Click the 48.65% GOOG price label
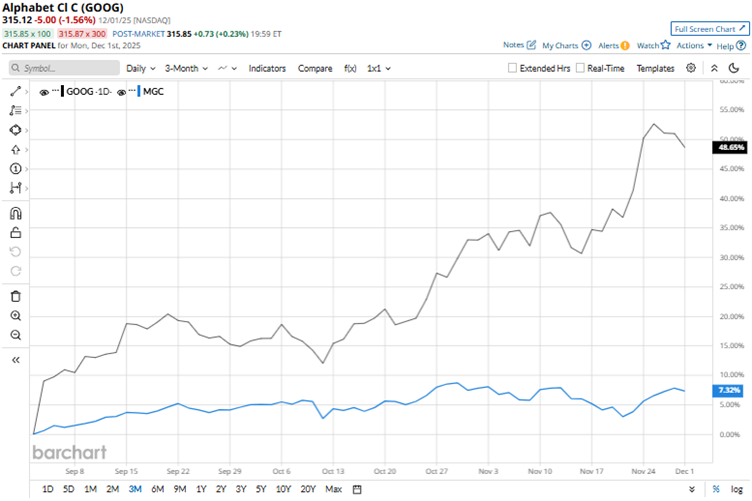Viewport: 752px width, 501px height. point(729,147)
